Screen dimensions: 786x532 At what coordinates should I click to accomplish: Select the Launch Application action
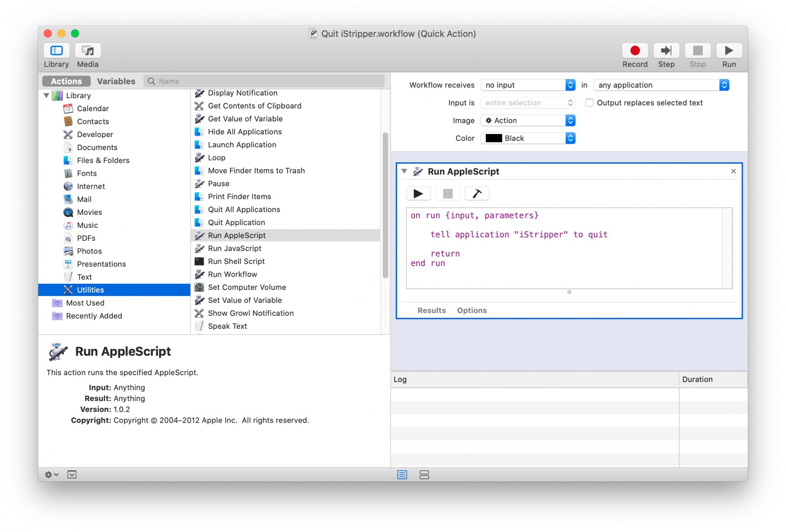242,145
